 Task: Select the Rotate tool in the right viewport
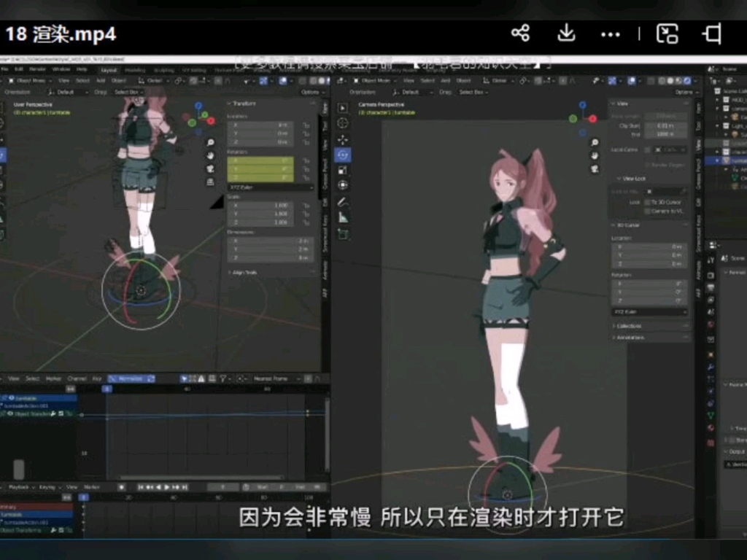tap(343, 155)
